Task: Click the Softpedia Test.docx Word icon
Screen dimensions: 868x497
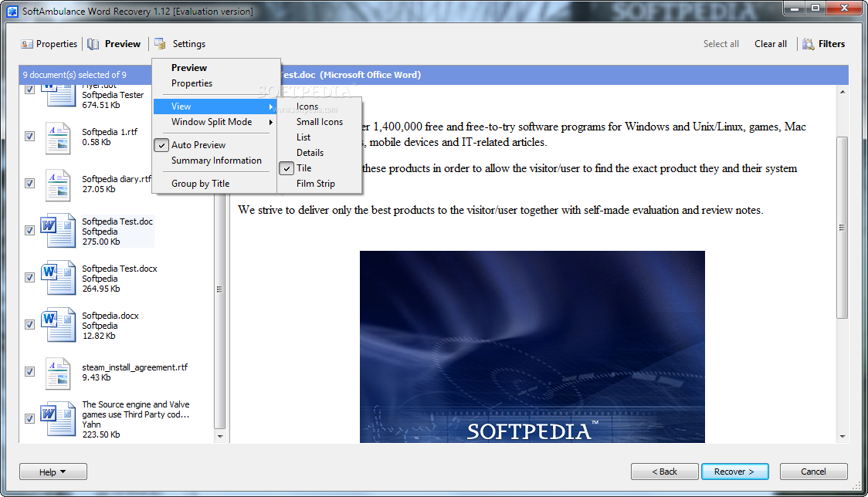Action: point(58,277)
